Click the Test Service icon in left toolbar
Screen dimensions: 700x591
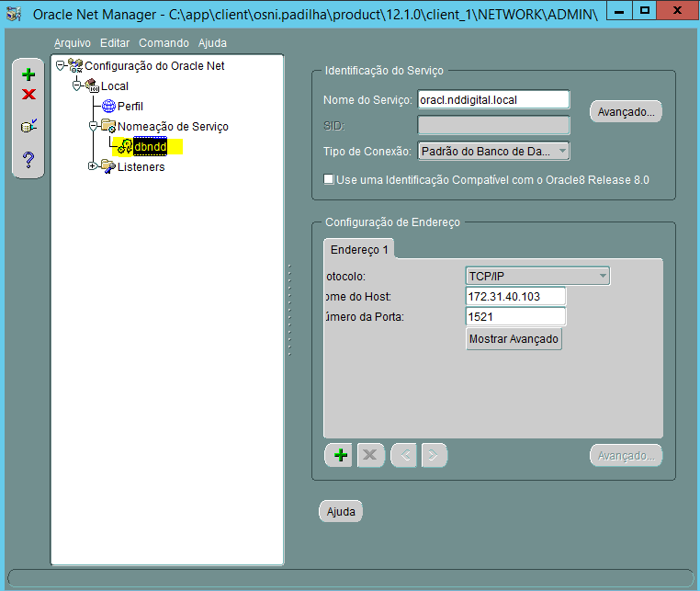pyautogui.click(x=28, y=126)
